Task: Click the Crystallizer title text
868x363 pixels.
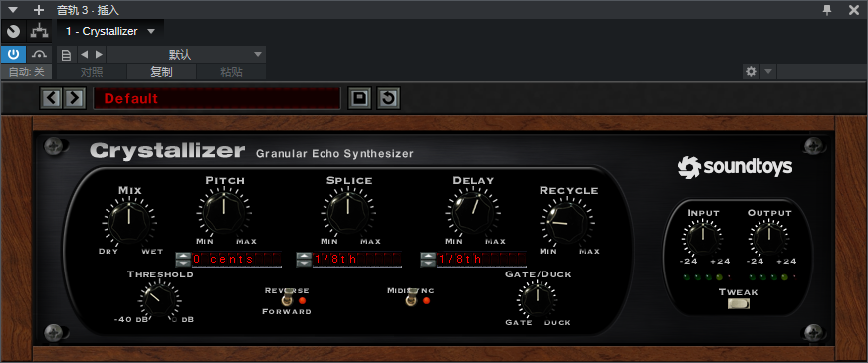Action: (x=167, y=151)
